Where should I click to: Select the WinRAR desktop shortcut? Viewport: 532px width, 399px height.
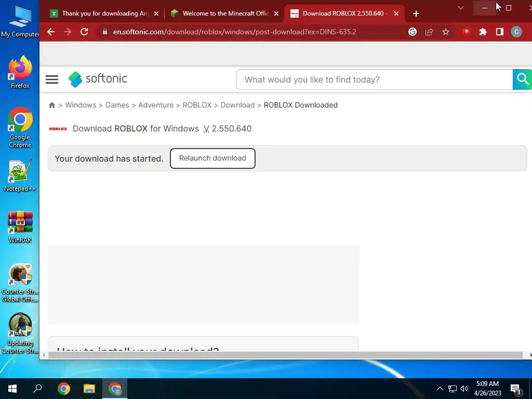20,227
